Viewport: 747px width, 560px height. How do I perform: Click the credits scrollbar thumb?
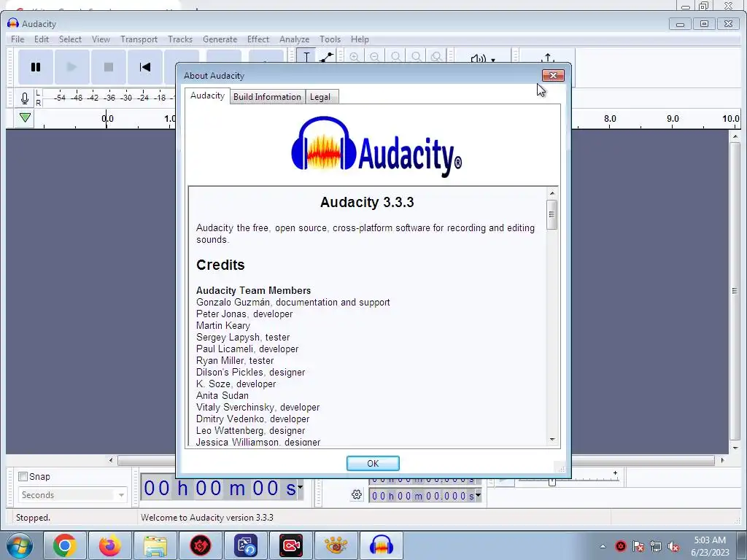tap(552, 215)
